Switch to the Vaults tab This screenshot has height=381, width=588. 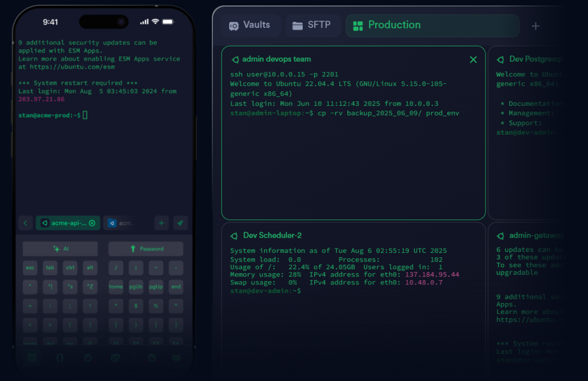click(x=250, y=25)
